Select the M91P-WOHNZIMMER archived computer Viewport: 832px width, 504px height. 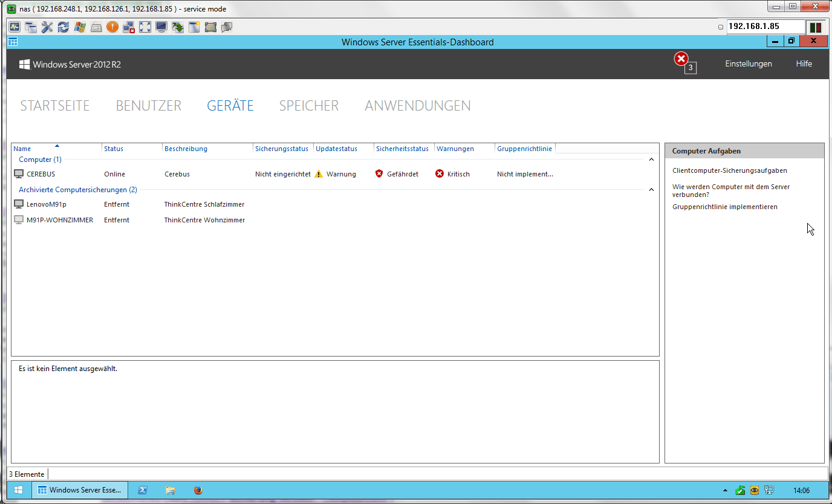pos(335,220)
